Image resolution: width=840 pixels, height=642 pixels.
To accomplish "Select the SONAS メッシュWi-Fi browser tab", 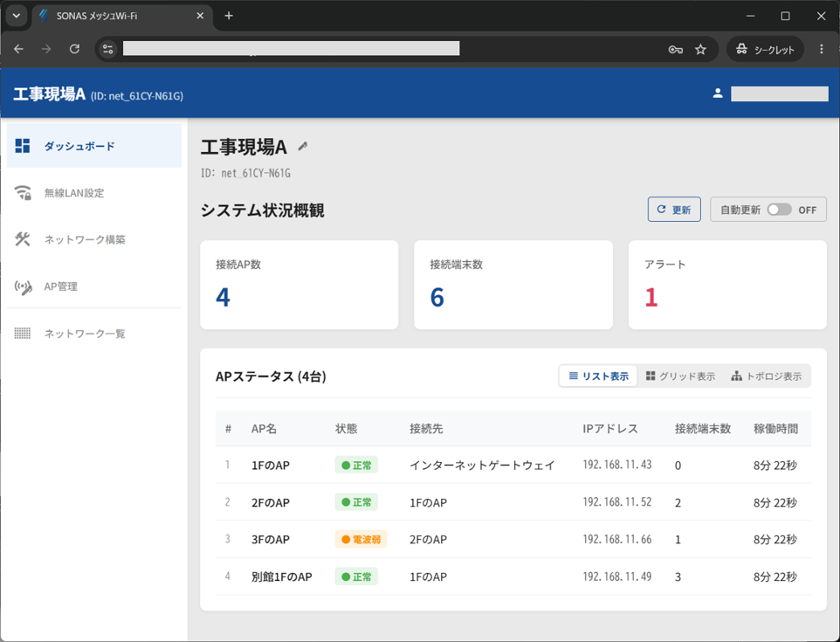I will pyautogui.click(x=122, y=16).
